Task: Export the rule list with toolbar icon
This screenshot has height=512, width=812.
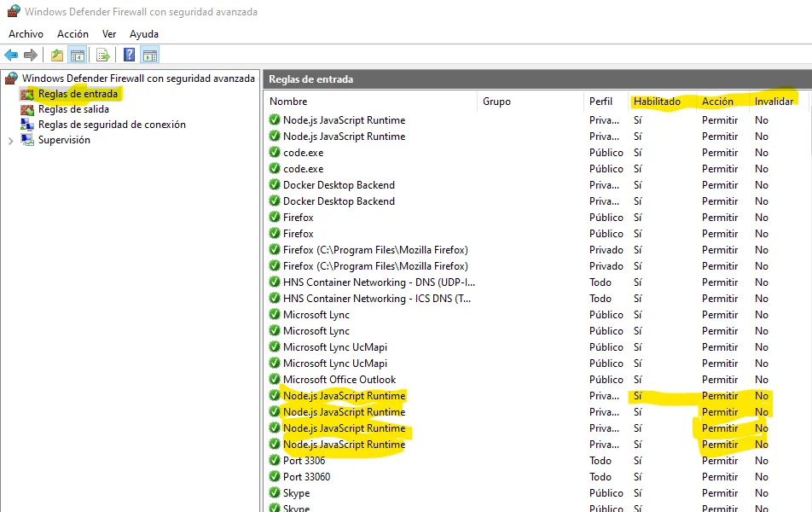Action: pos(102,55)
